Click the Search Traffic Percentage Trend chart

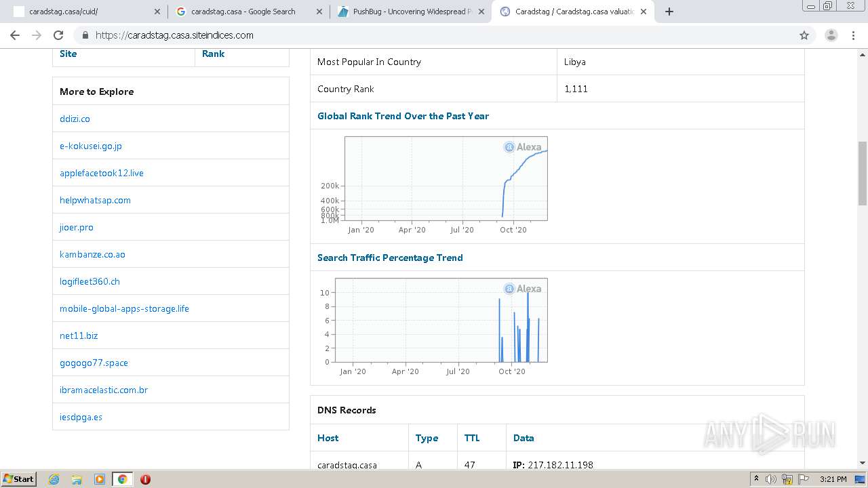click(x=433, y=327)
